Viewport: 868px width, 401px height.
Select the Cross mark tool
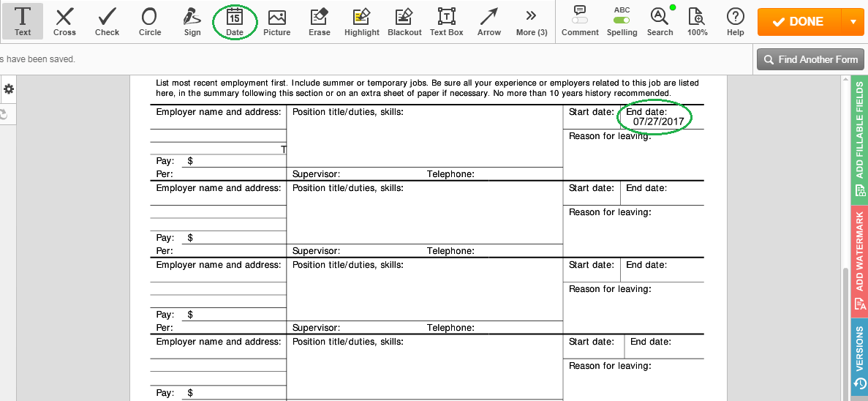click(64, 21)
